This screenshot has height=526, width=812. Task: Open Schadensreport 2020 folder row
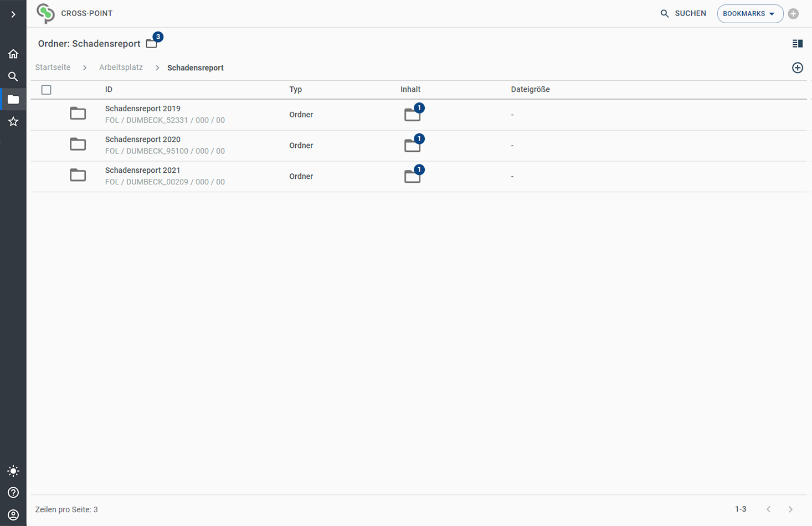tap(143, 140)
